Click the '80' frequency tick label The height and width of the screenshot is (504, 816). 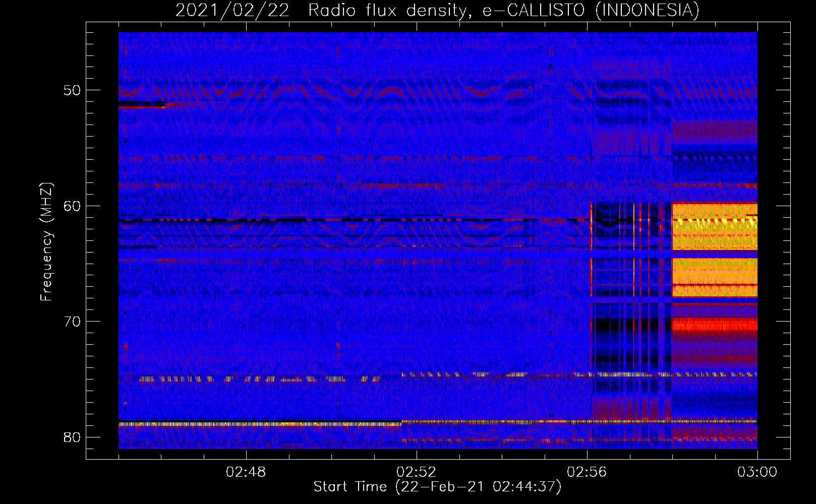[x=72, y=437]
